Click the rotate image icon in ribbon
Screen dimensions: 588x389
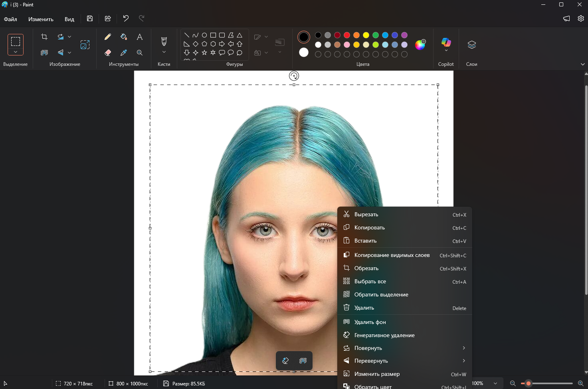[x=60, y=37]
